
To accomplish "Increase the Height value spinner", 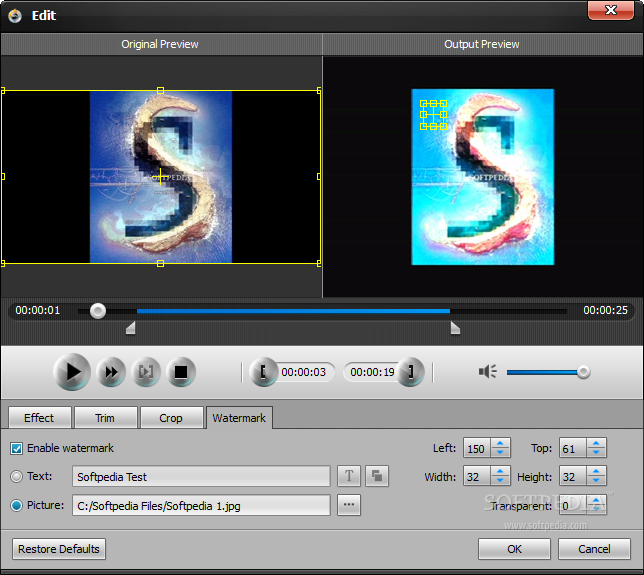I will [x=596, y=472].
